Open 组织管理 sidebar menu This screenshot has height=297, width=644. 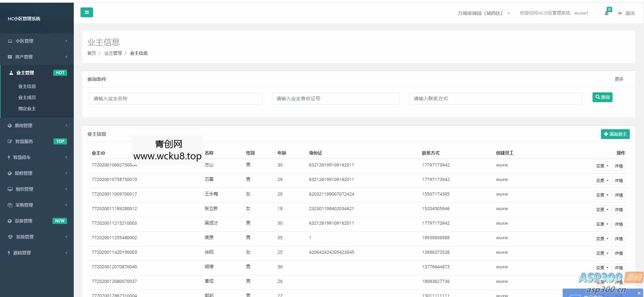pyautogui.click(x=37, y=189)
